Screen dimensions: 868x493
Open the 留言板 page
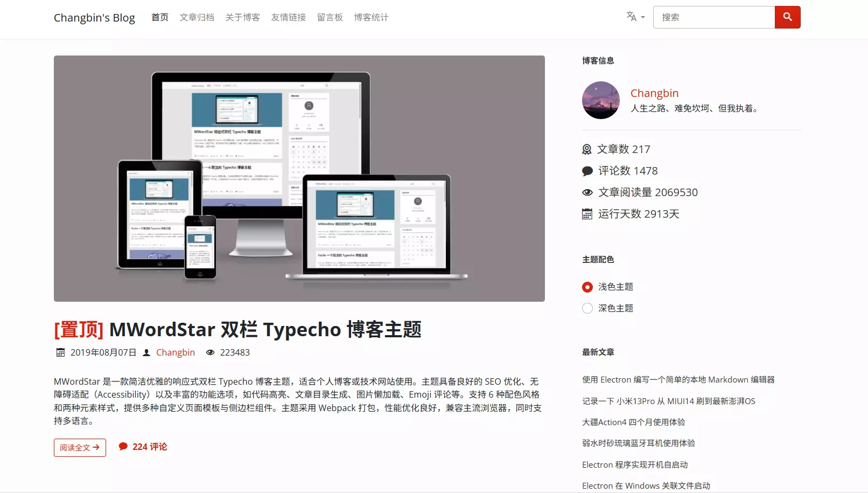pos(330,17)
